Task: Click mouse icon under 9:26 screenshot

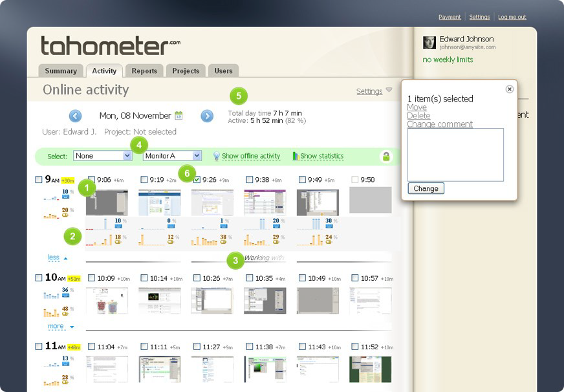Action: (223, 242)
